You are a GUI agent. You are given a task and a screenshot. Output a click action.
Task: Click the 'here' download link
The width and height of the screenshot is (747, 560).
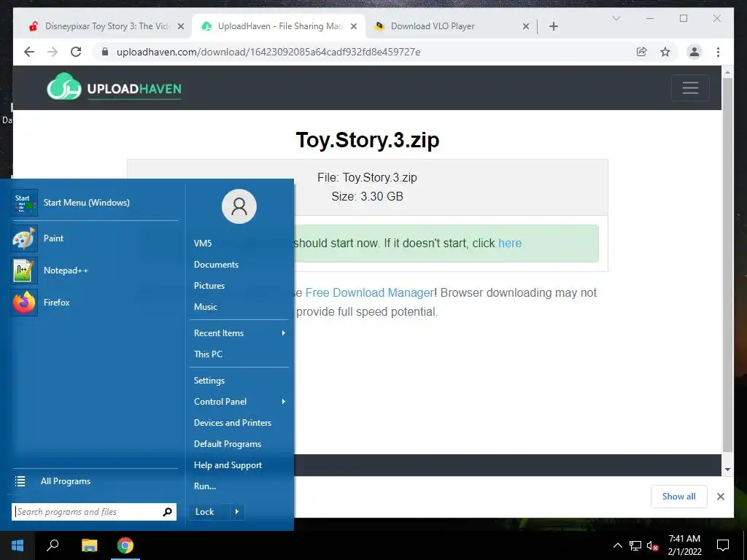pyautogui.click(x=510, y=244)
